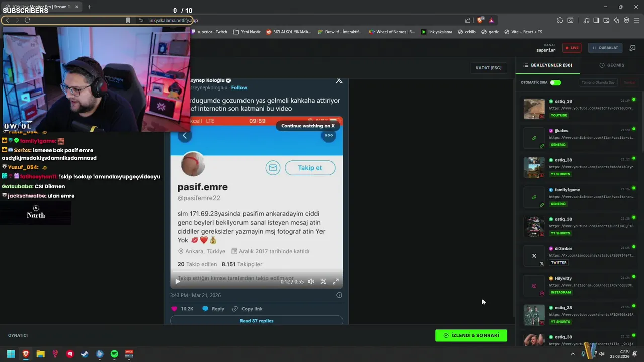Bookmark the page with the bookmark icon
The height and width of the screenshot is (362, 644).
[x=128, y=20]
